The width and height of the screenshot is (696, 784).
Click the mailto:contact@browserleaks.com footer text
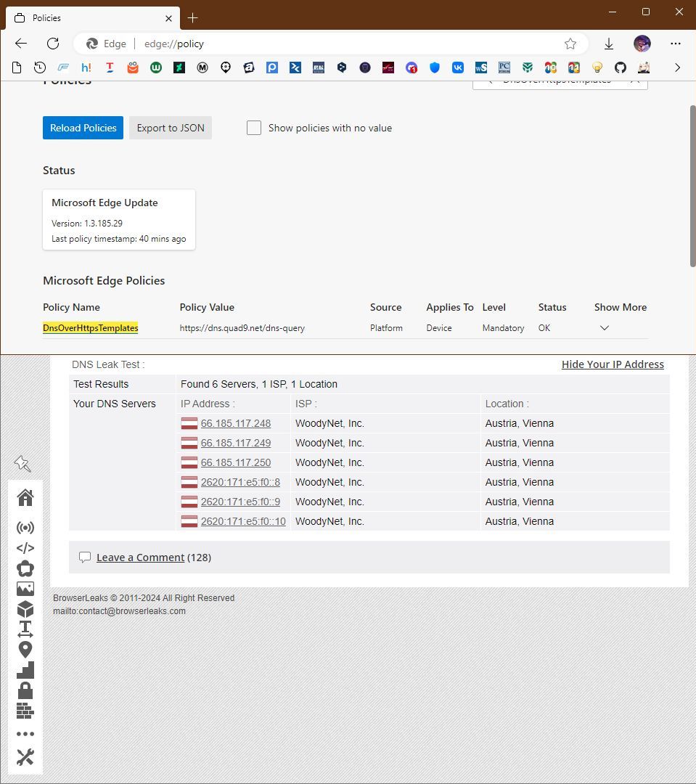tap(119, 611)
